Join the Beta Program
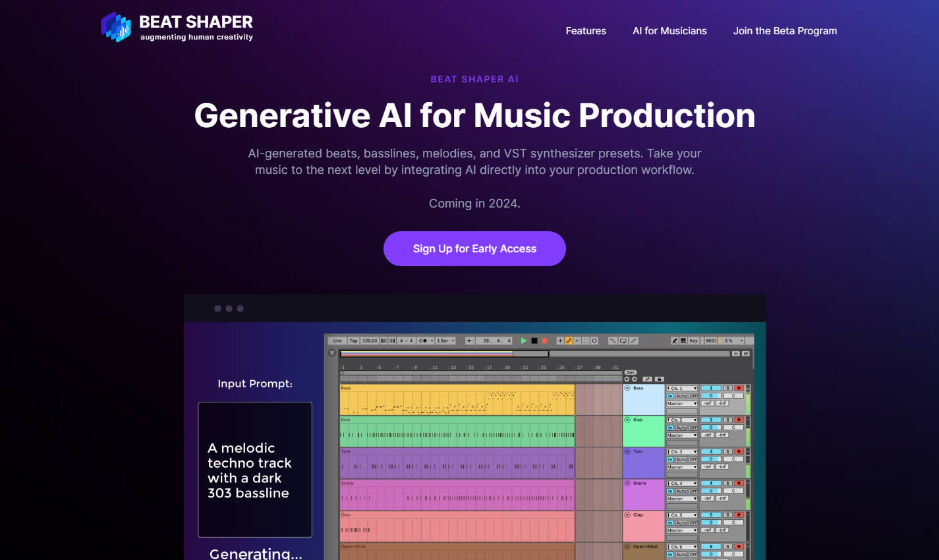The image size is (939, 560). (x=785, y=30)
